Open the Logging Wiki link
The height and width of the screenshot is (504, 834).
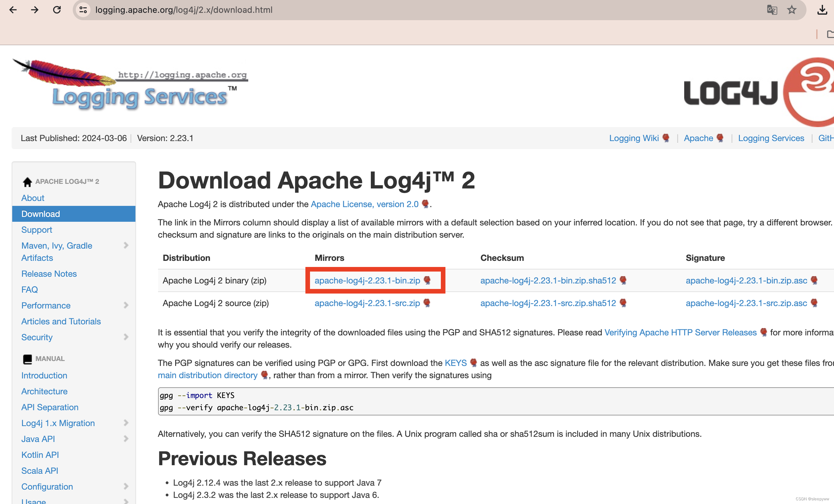634,138
